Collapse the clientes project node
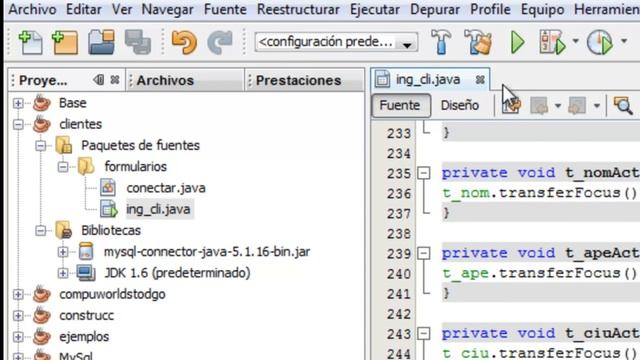This screenshot has height=360, width=640. pyautogui.click(x=18, y=124)
